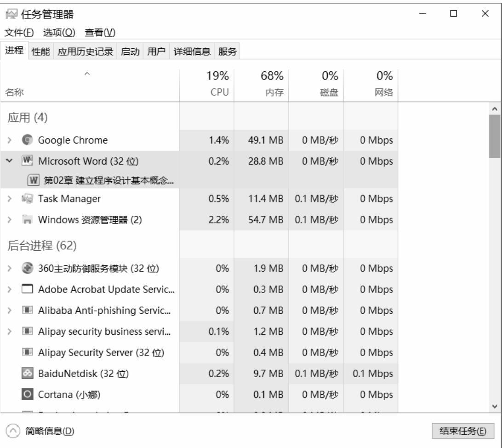Click 简略信息(D) to show fewer details
The height and width of the screenshot is (448, 502).
pos(50,431)
